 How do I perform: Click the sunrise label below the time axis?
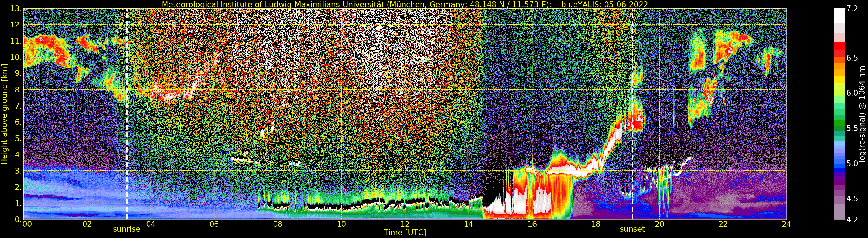point(126,229)
